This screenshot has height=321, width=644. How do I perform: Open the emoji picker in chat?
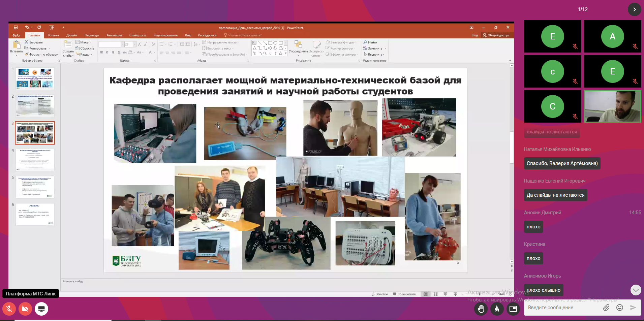tap(620, 308)
